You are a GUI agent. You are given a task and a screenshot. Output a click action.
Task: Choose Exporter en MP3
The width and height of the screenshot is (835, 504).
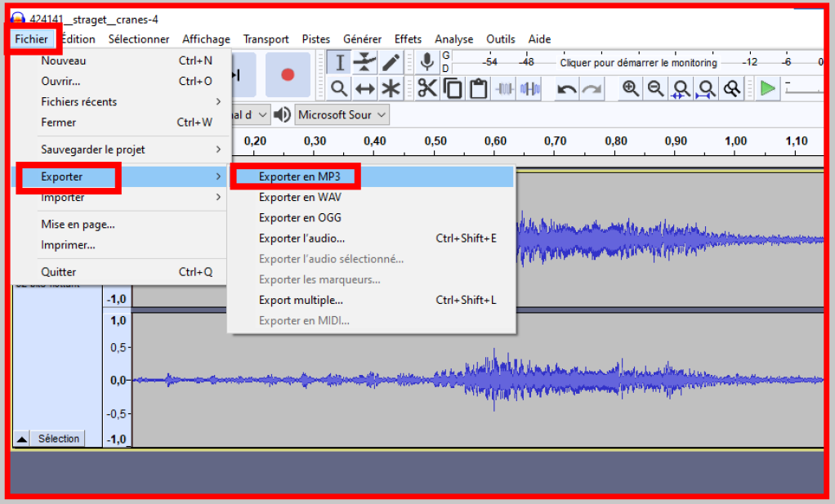point(299,176)
